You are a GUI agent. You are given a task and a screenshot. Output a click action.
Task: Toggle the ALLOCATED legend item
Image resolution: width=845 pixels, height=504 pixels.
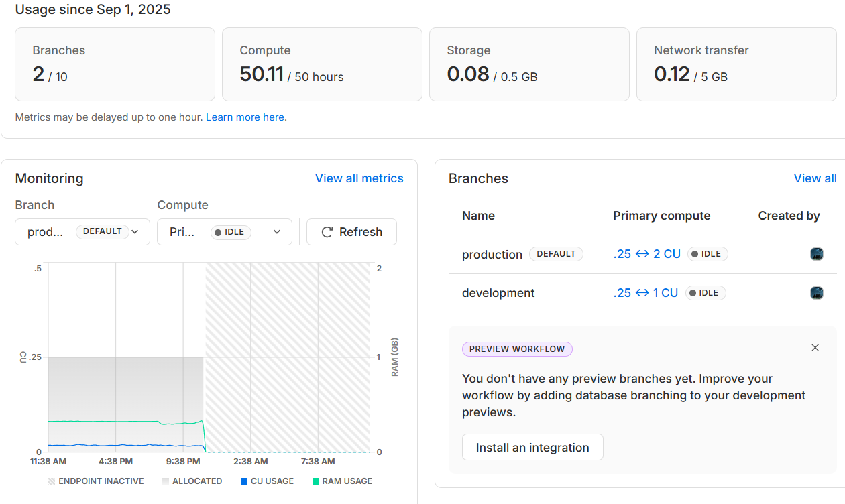(x=192, y=481)
